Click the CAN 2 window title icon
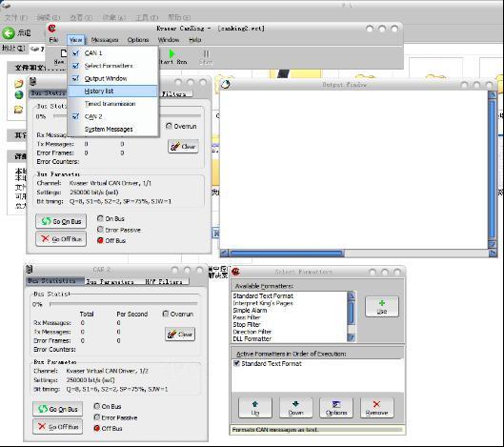 click(30, 269)
